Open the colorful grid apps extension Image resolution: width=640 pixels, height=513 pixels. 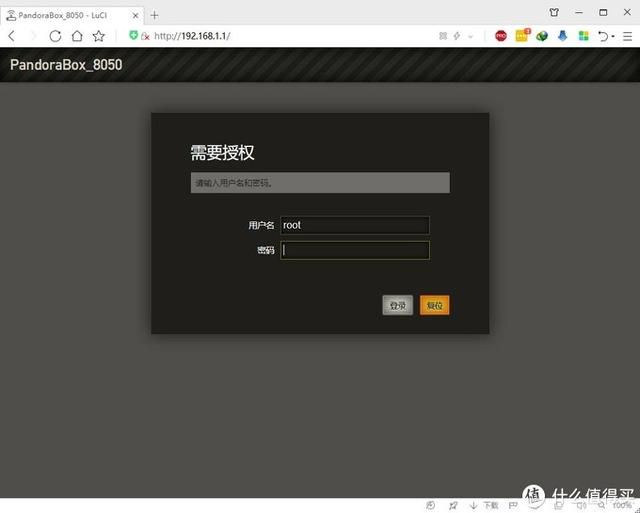[583, 36]
